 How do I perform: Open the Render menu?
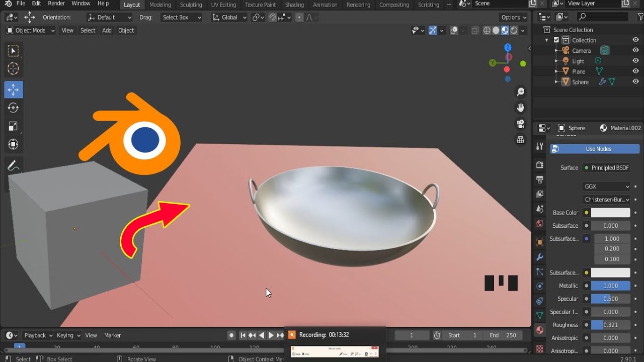56,4
